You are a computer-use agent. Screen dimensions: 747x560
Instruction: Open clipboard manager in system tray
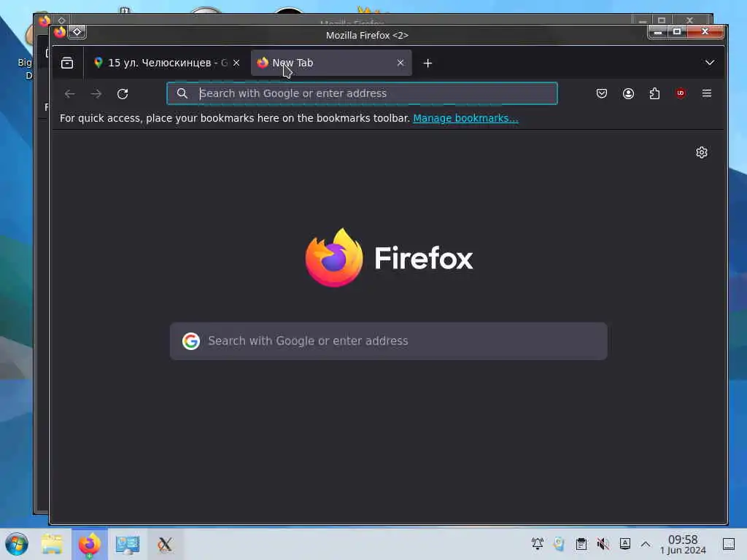click(581, 543)
